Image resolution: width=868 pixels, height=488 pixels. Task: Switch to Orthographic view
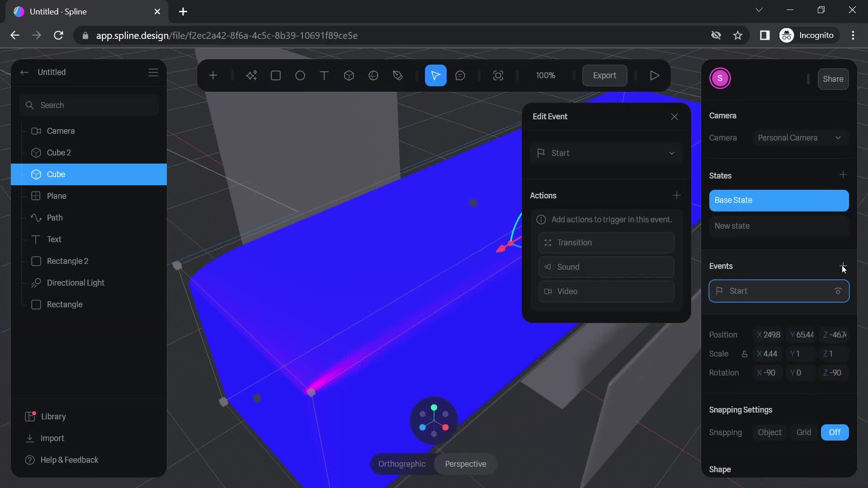click(402, 464)
